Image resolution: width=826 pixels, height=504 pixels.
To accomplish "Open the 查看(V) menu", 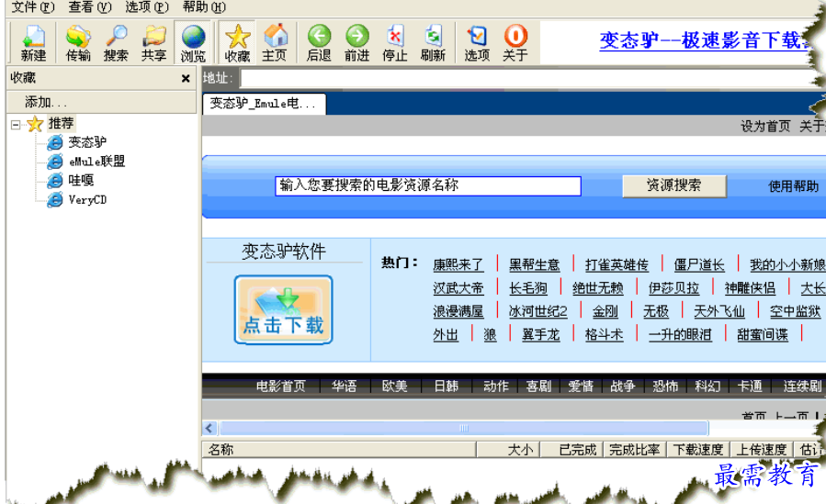I will pos(89,7).
